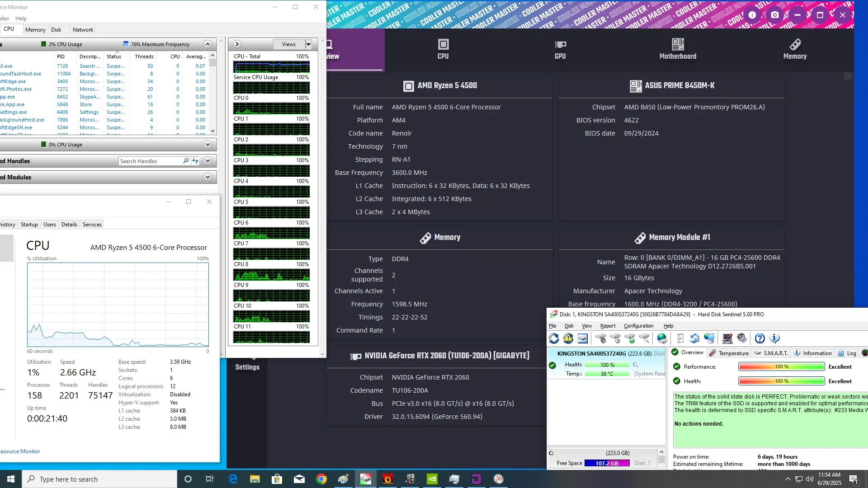Click the disk-with-green-check icon in Hard Disk Sentinel
The height and width of the screenshot is (488, 868).
pos(630,338)
